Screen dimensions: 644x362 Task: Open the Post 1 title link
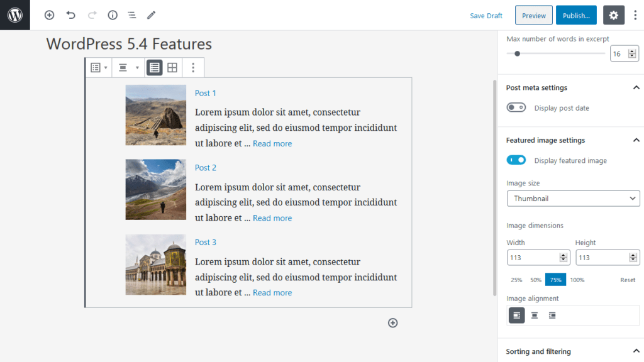pos(206,93)
